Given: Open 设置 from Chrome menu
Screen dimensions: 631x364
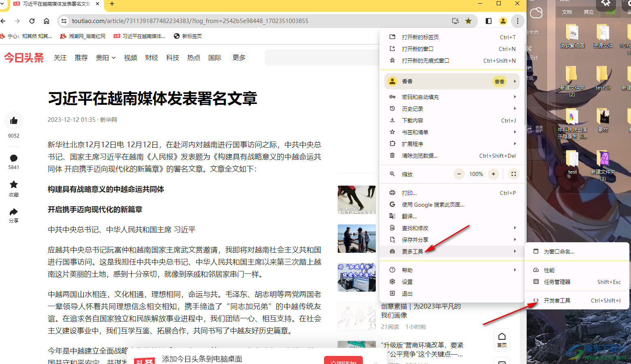Looking at the screenshot, I should [x=452, y=282].
